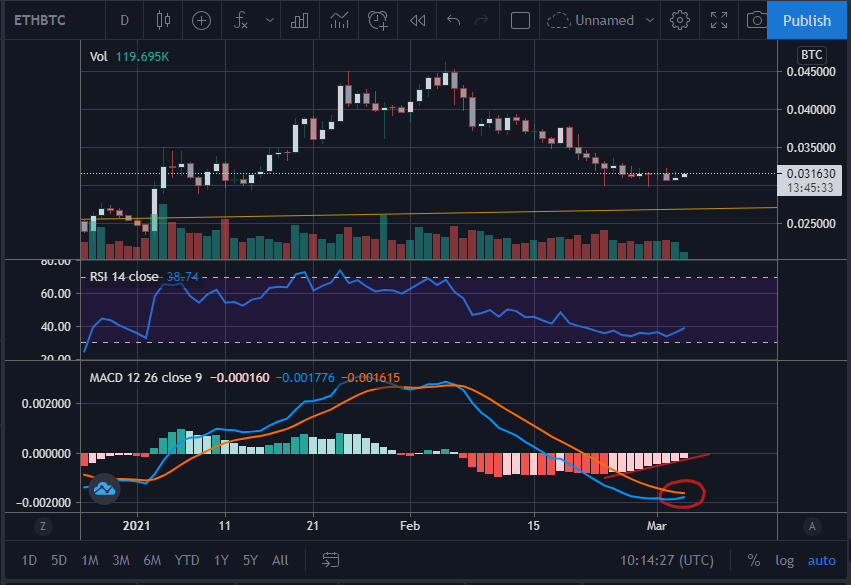The image size is (851, 585).
Task: Enter fullscreen mode
Action: point(719,21)
